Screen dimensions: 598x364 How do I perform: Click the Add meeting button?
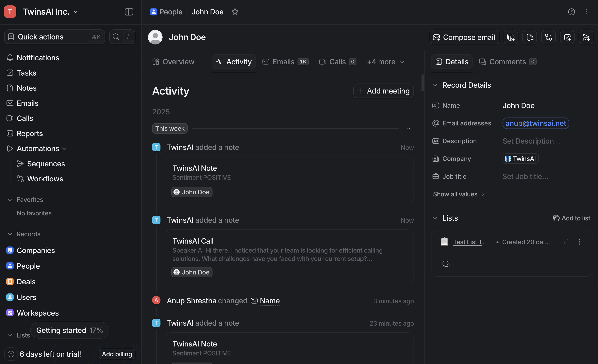point(383,91)
